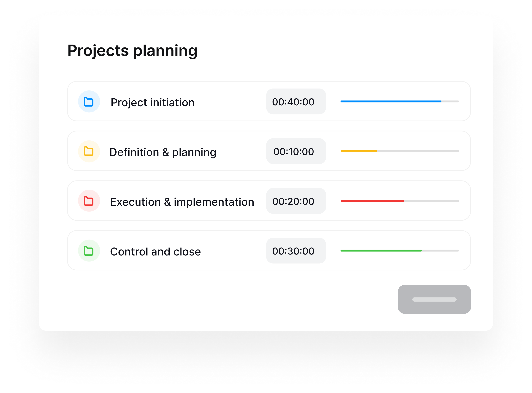Select the Execution & implementation label
Viewport: 532px width, 393px height.
(x=182, y=202)
